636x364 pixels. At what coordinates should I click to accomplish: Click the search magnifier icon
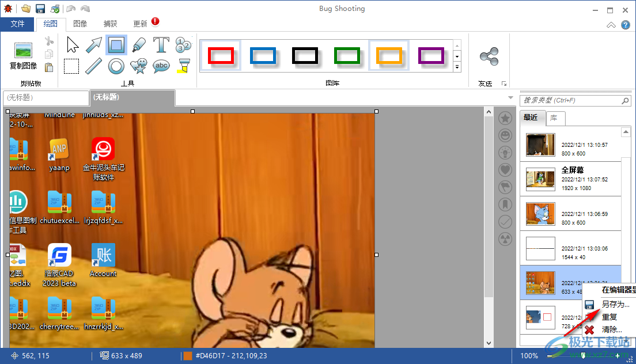626,101
